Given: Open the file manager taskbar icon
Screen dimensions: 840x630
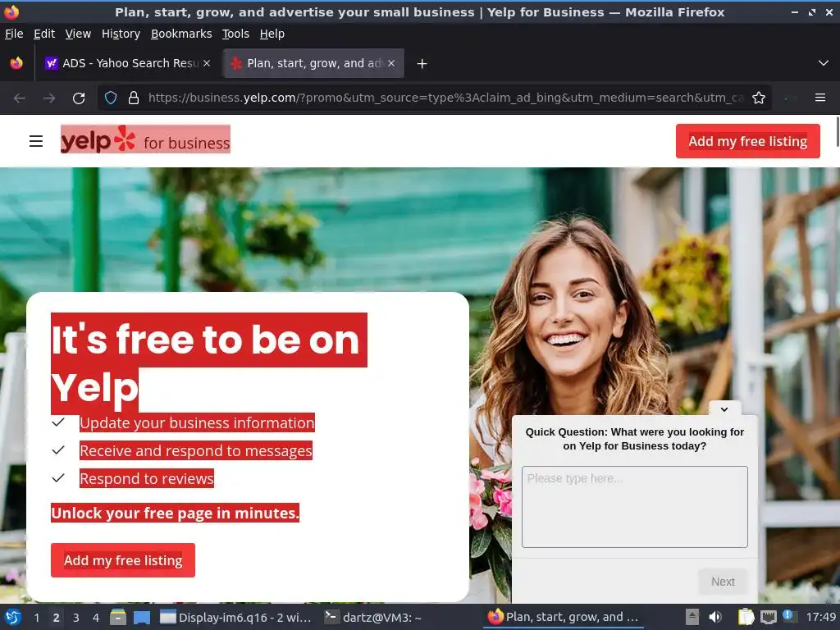Looking at the screenshot, I should click(118, 617).
